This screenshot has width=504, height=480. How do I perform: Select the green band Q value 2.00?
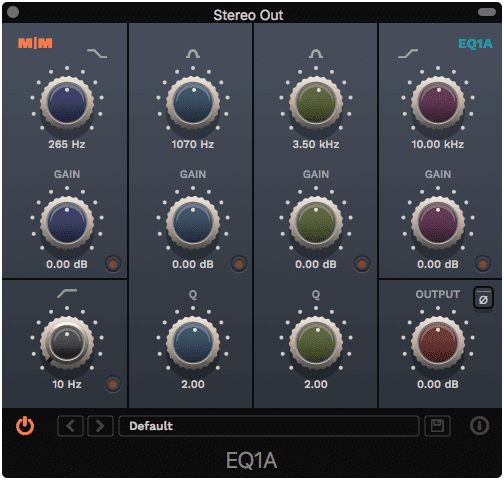point(316,384)
